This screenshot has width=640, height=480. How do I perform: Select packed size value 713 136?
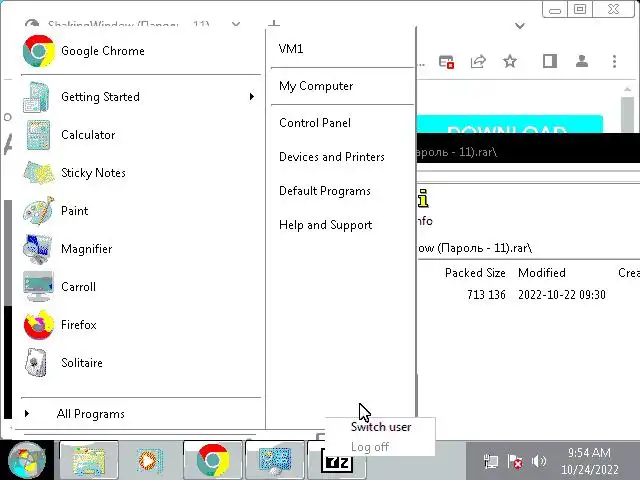pos(486,295)
